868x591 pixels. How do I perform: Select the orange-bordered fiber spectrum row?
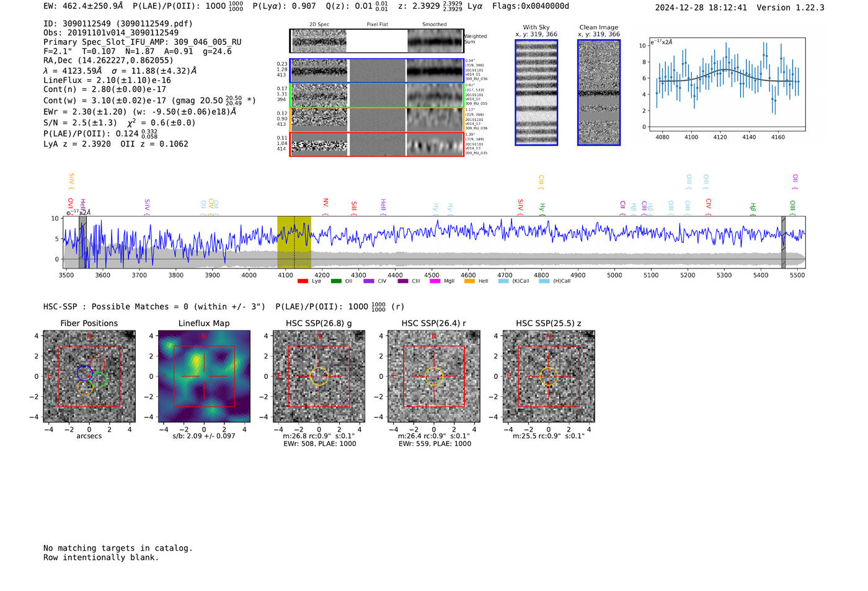(x=376, y=120)
